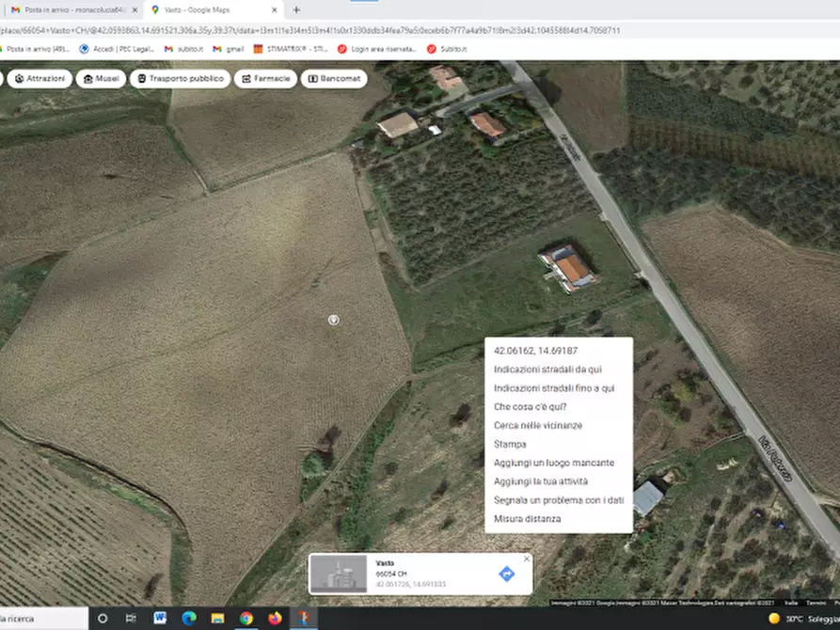Click the Vasto photo thumbnail
840x630 pixels.
(339, 570)
